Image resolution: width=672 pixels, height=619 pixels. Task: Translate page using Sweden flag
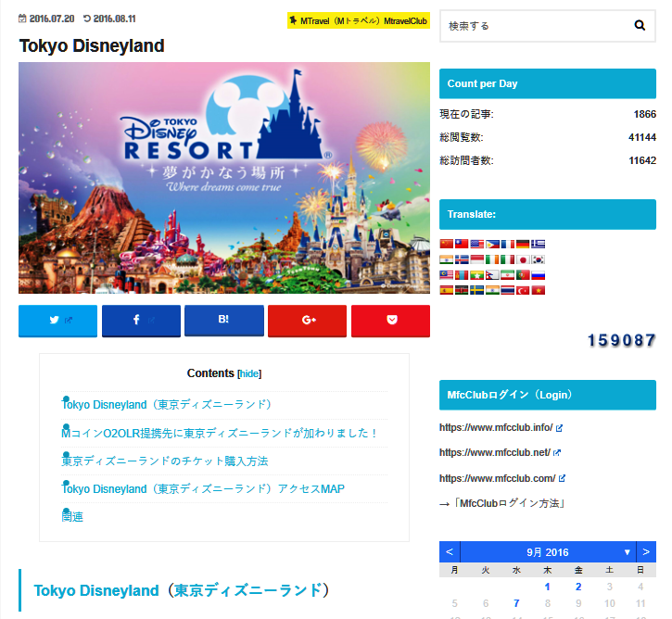(477, 290)
